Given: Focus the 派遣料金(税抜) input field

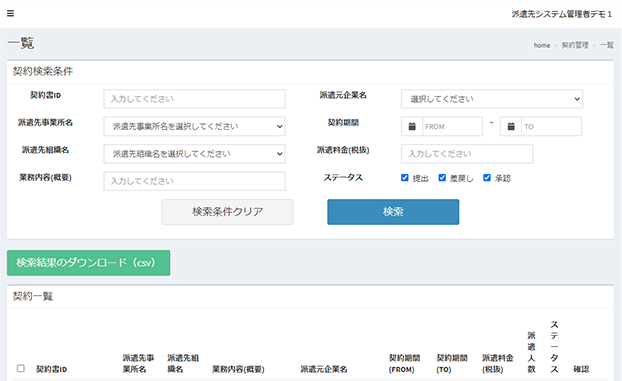Looking at the screenshot, I should (467, 154).
